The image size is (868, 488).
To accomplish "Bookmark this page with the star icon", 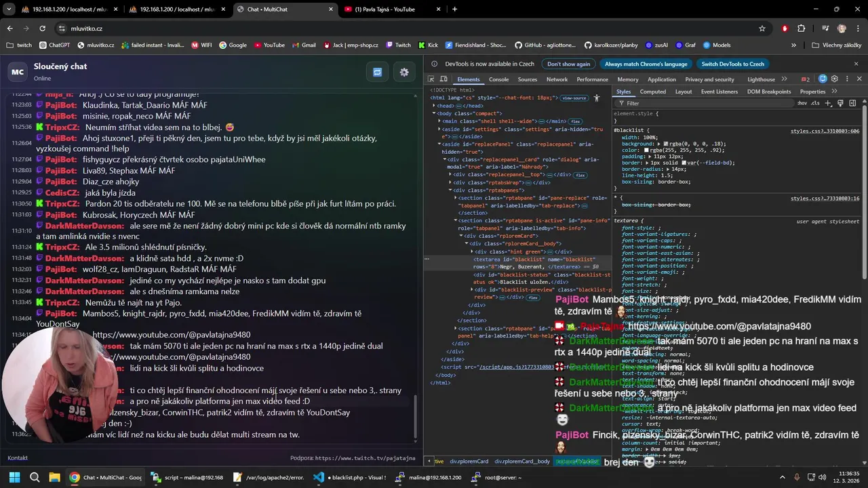I will click(x=762, y=28).
